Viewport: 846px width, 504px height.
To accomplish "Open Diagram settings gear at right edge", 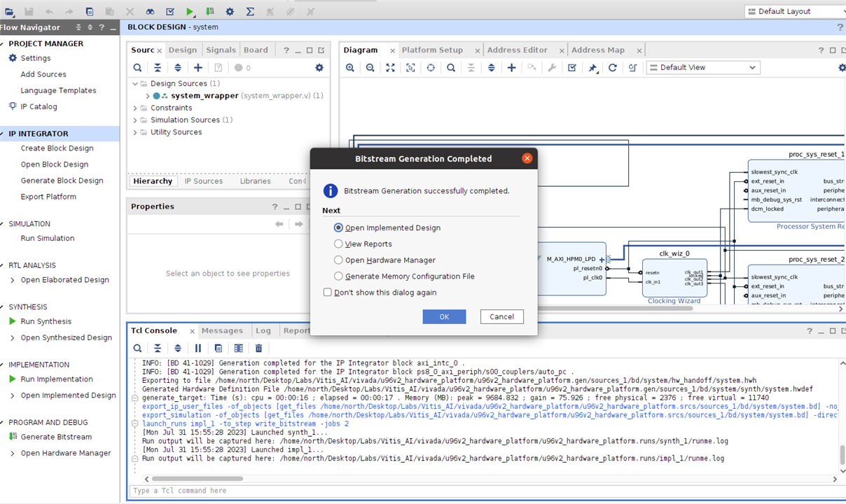I will 842,68.
